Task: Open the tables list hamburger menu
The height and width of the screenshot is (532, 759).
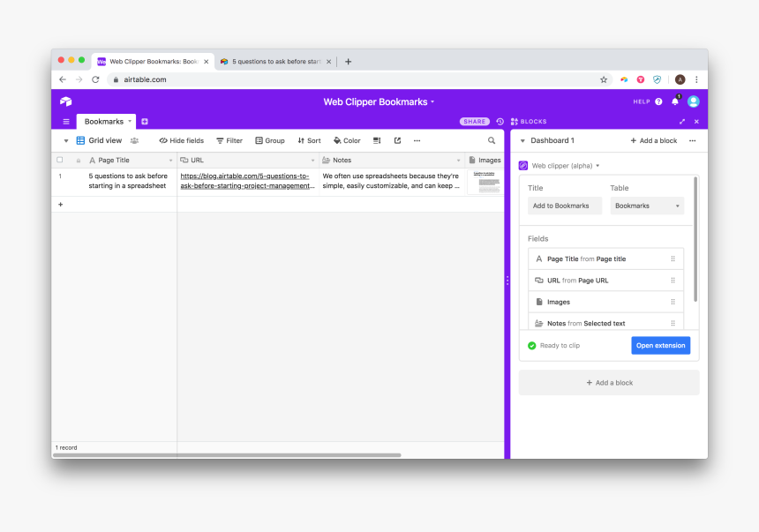Action: click(66, 122)
